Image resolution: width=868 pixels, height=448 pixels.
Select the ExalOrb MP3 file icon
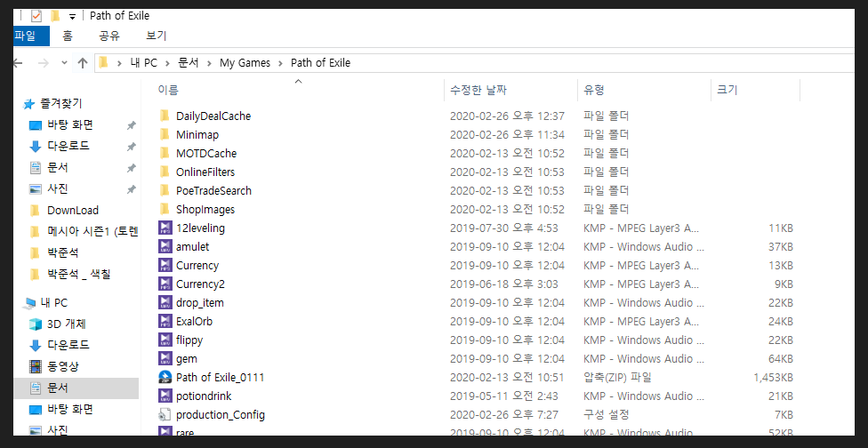(165, 321)
